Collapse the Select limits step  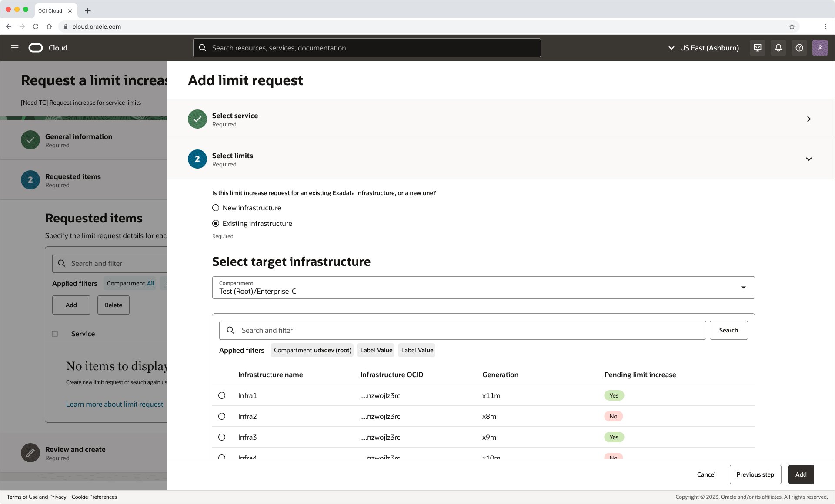click(x=808, y=159)
